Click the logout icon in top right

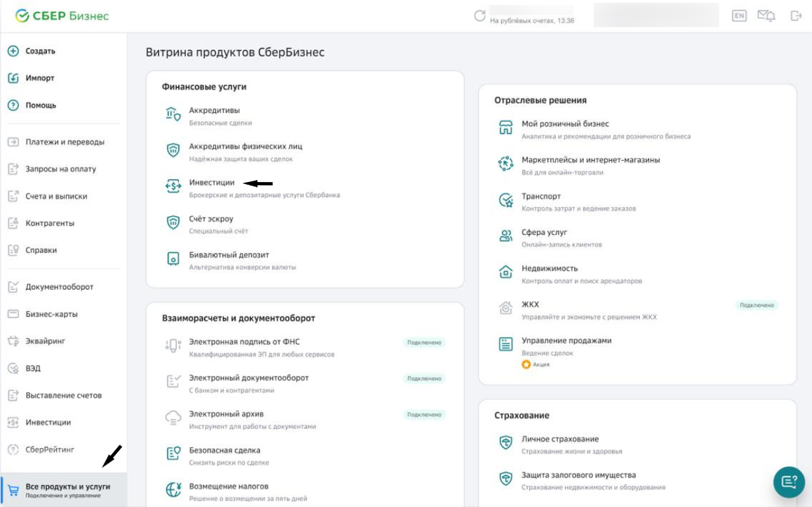[796, 16]
